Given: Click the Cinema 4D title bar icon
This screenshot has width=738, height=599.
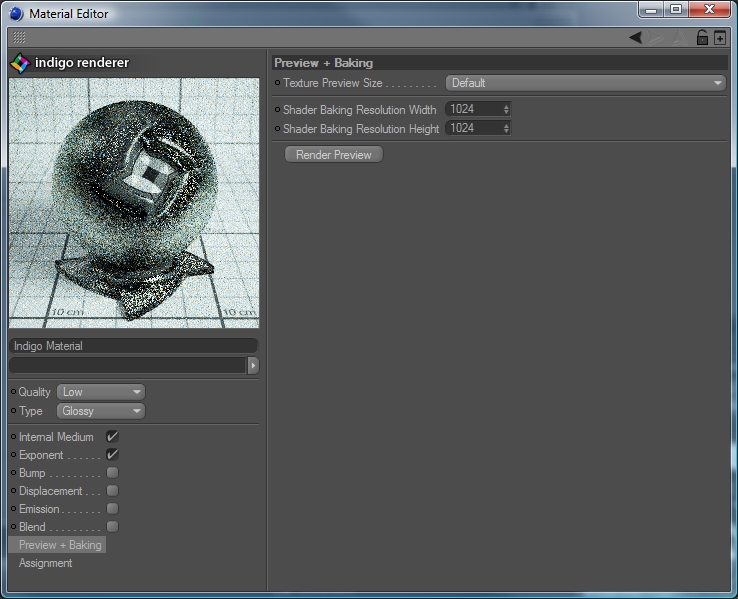Looking at the screenshot, I should click(16, 14).
